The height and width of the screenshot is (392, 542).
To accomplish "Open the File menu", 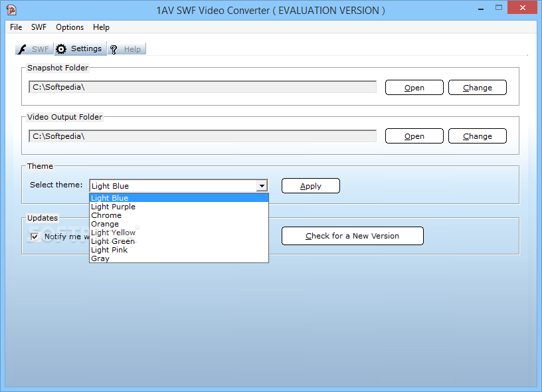I will (x=16, y=27).
